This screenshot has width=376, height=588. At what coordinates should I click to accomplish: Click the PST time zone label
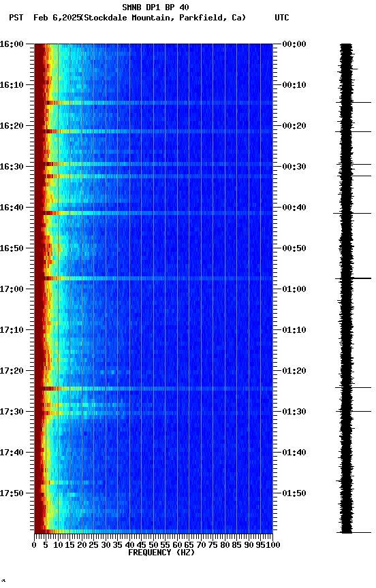click(16, 18)
